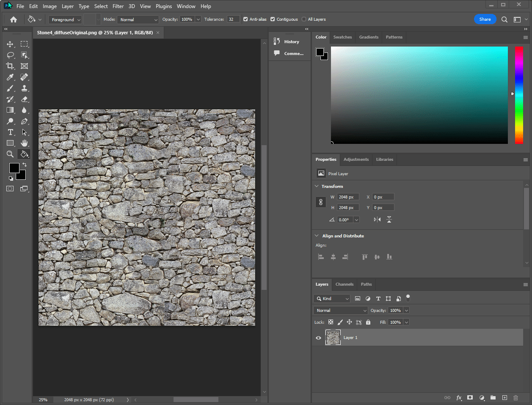This screenshot has height=405, width=532.
Task: Open the layer blend mode dropdown
Action: pyautogui.click(x=340, y=310)
